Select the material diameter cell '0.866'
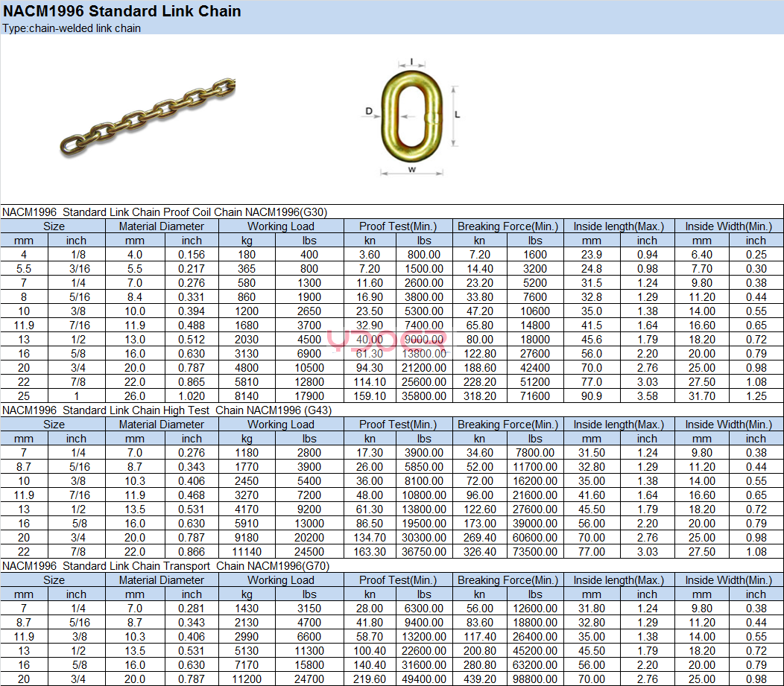Screen dimensions: 784x686 [192, 552]
